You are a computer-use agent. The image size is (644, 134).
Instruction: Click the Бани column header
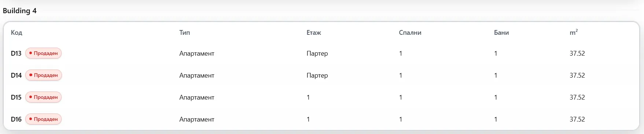(x=501, y=33)
